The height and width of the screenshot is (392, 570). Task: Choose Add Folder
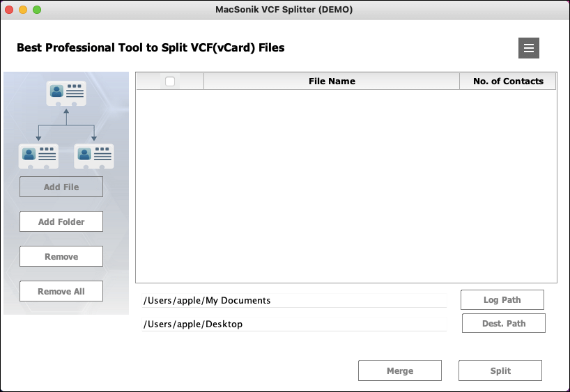[61, 221]
